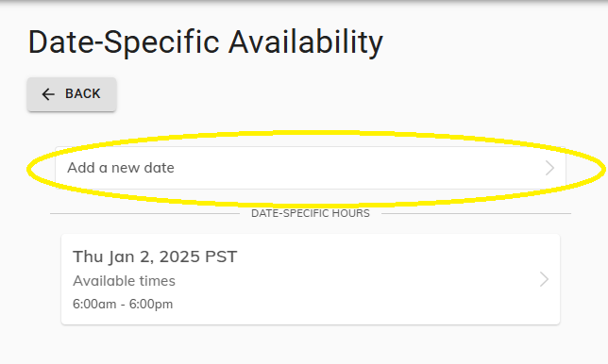This screenshot has height=364, width=608.
Task: Click the "Thu Jan 2, 2025 PST" title
Action: 155,256
